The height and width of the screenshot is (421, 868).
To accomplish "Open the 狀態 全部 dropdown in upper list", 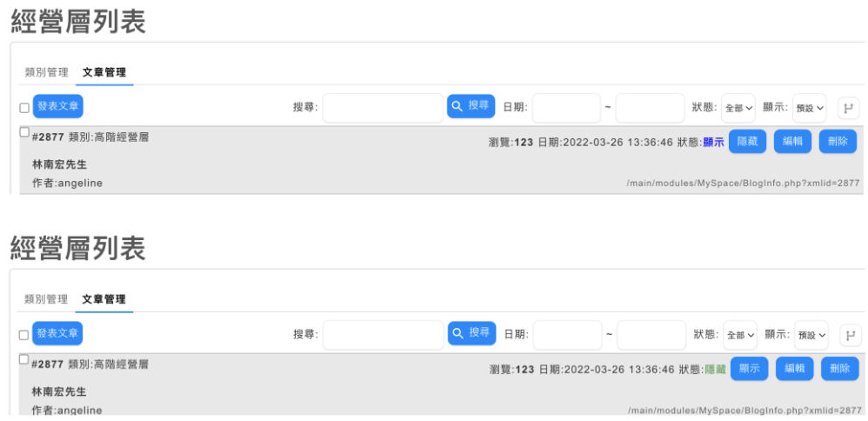I will [x=738, y=108].
